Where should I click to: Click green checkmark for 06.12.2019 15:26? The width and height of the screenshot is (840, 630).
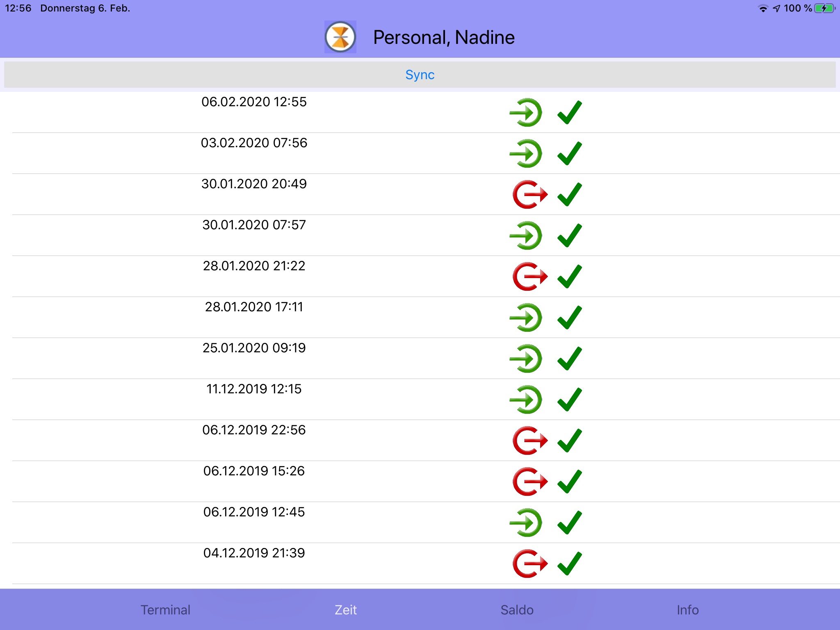click(x=570, y=482)
